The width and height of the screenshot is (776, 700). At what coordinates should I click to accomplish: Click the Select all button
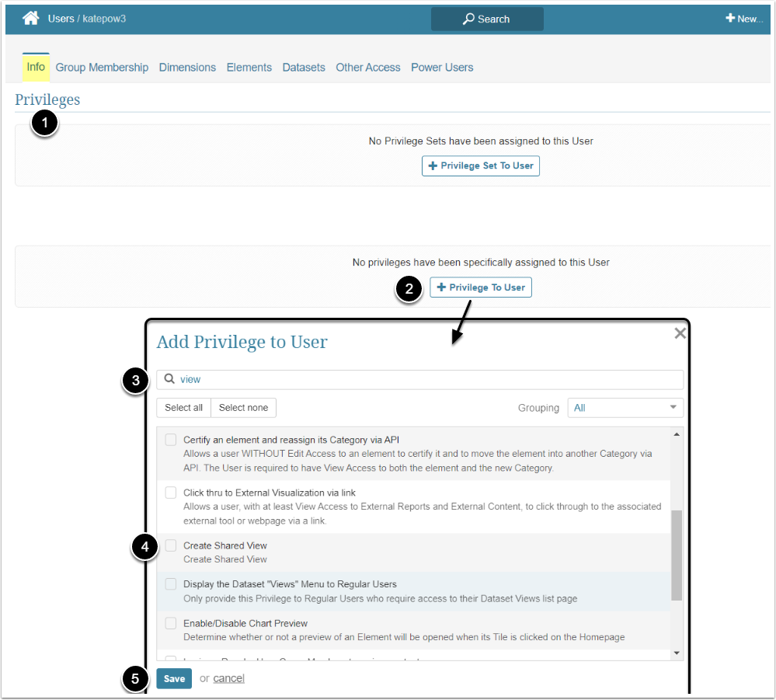point(183,407)
